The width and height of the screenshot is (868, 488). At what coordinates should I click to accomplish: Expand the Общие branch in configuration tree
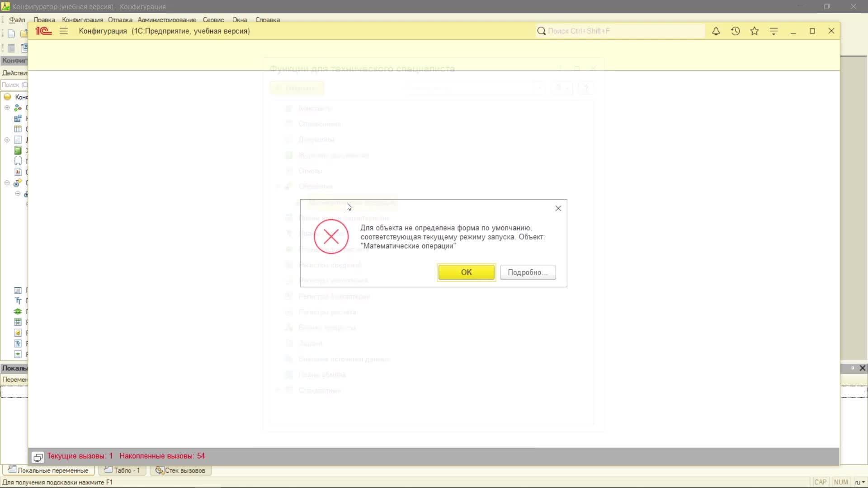point(7,108)
